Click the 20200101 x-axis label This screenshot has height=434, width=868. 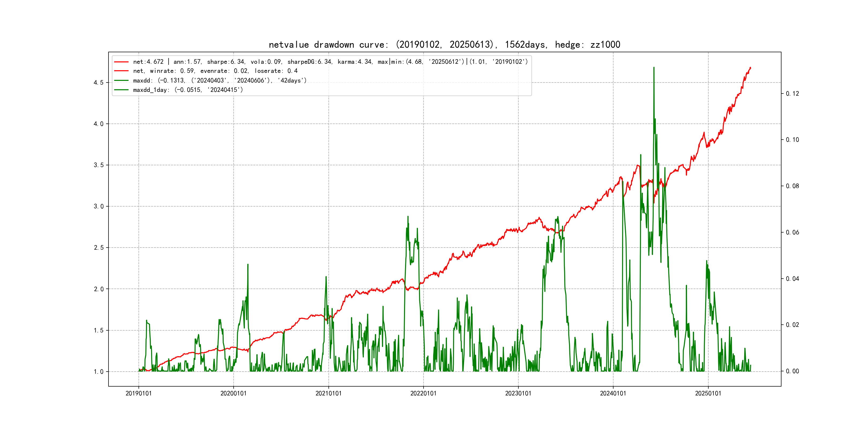click(x=234, y=393)
